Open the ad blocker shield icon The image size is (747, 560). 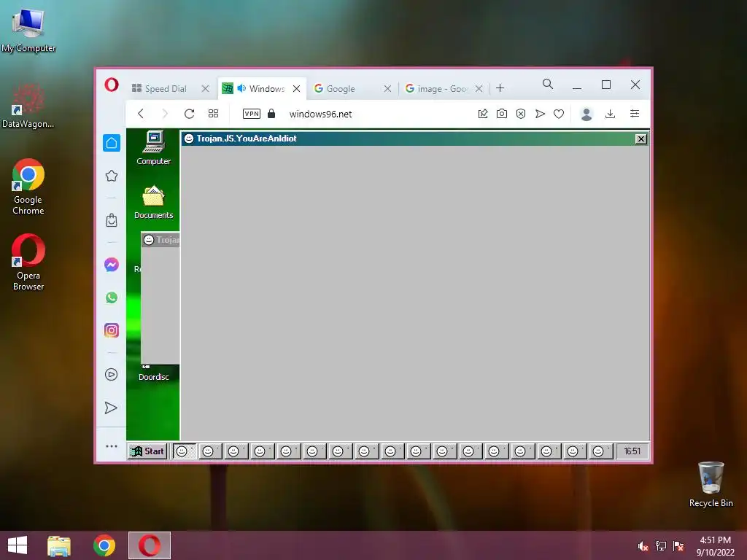521,113
